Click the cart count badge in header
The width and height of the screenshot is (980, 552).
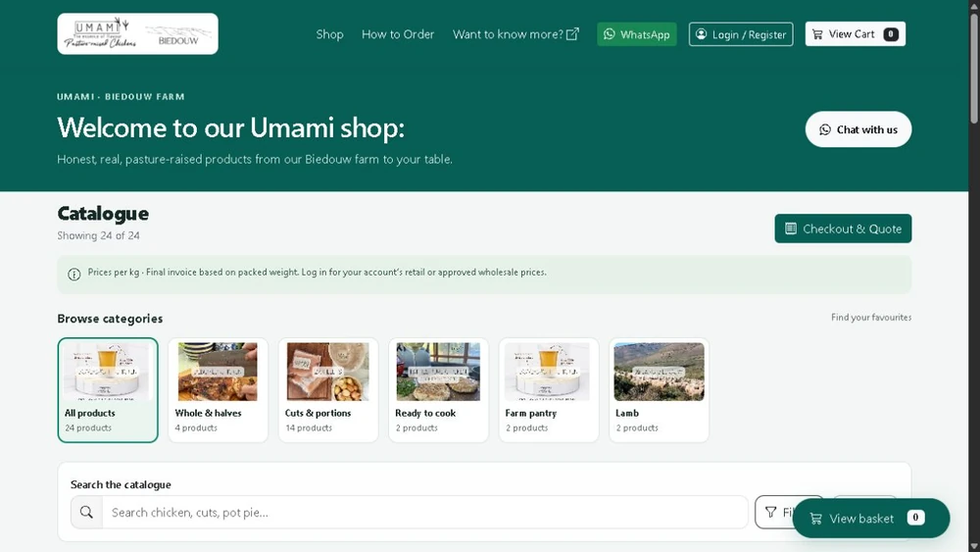click(891, 34)
